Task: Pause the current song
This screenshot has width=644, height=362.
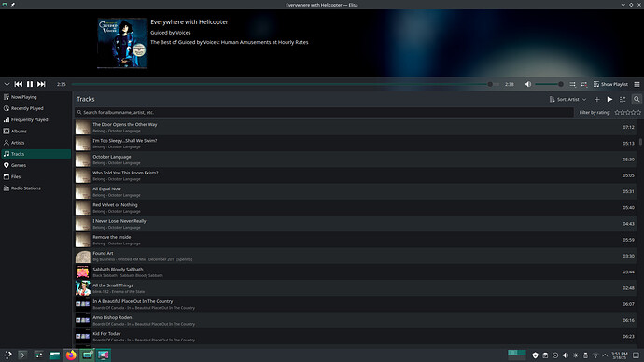Action: [30, 84]
